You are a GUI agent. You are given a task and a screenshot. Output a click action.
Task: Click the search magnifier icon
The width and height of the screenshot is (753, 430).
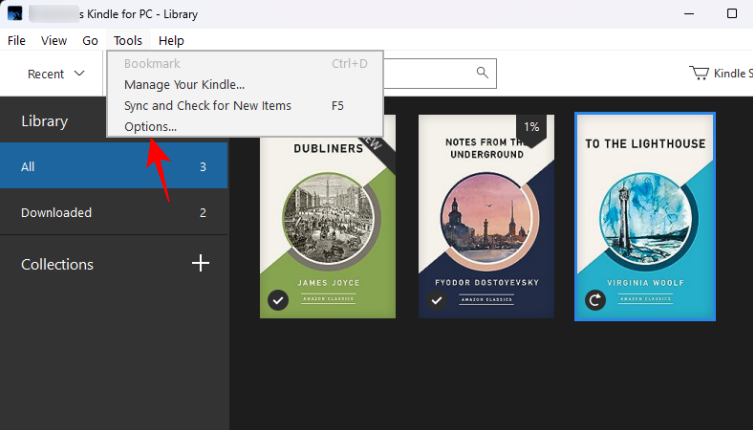[482, 73]
